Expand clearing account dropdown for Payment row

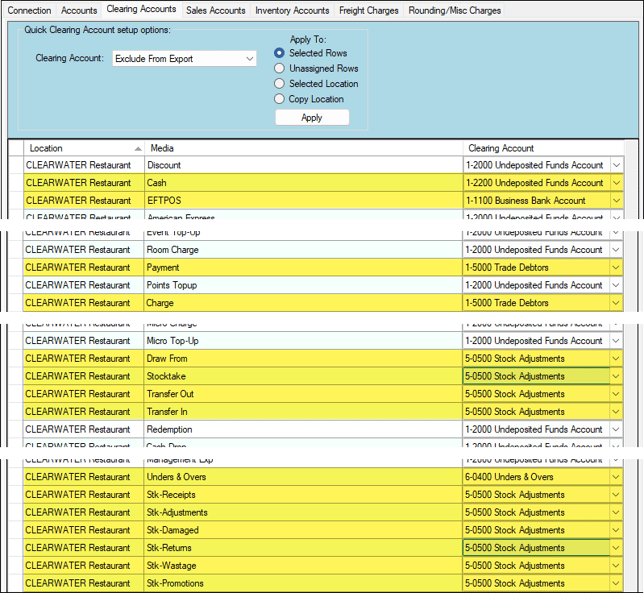616,267
